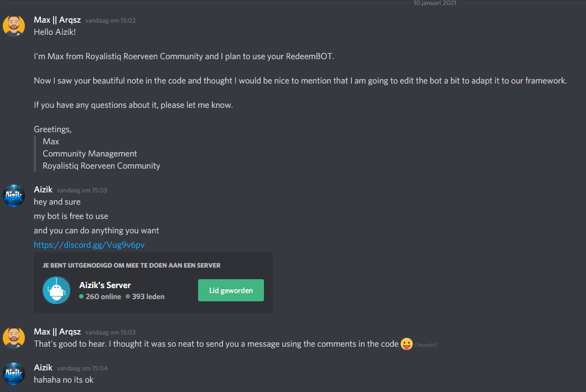This screenshot has height=392, width=586.
Task: Click the '(bewerkt)' edited label
Action: pyautogui.click(x=426, y=345)
